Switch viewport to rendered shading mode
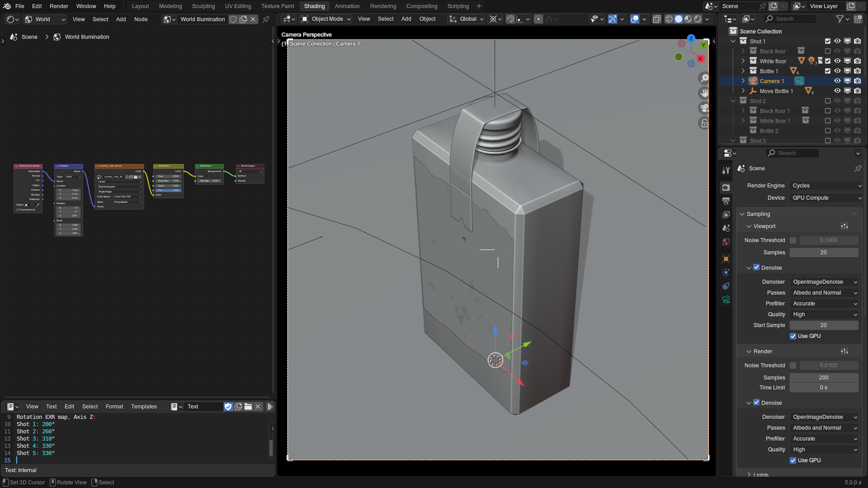868x488 pixels. click(x=698, y=19)
